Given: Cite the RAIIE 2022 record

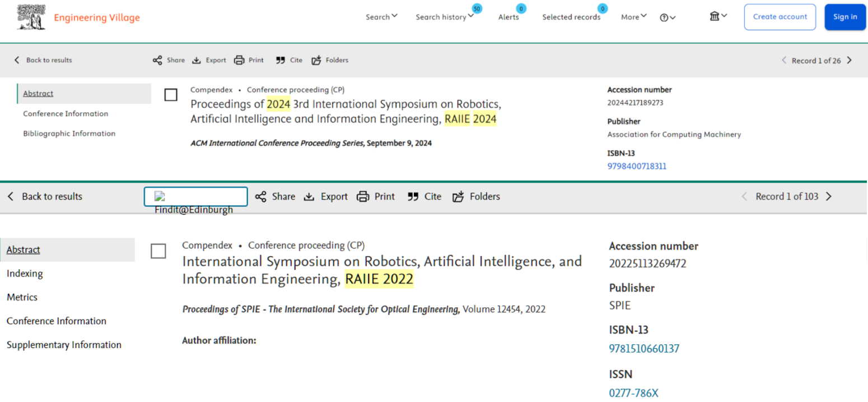Looking at the screenshot, I should [424, 196].
